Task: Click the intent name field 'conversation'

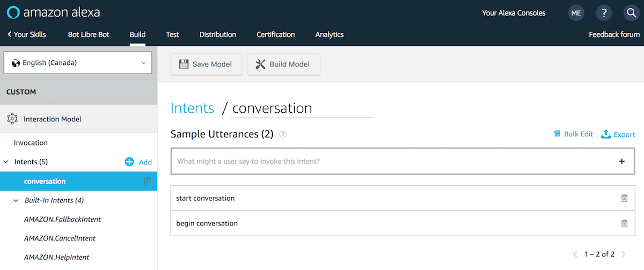Action: pyautogui.click(x=303, y=108)
